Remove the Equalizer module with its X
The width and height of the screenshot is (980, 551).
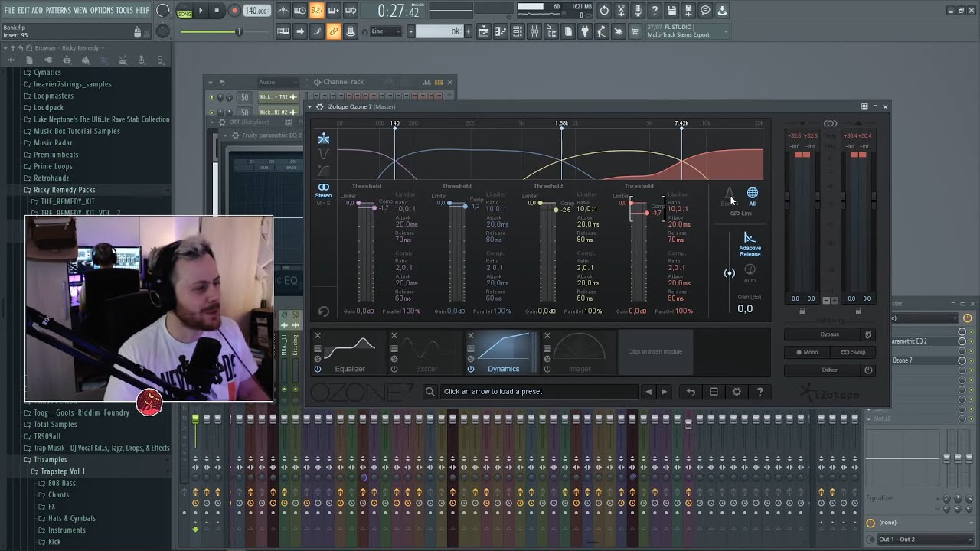tap(318, 336)
